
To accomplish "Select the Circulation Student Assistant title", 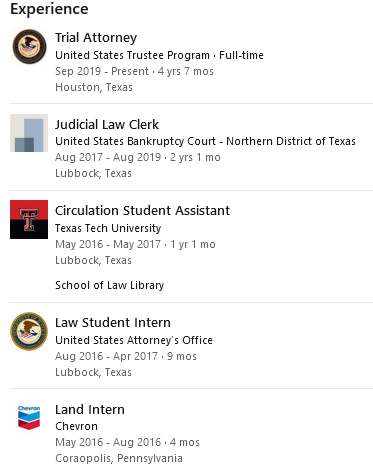I will [x=142, y=211].
